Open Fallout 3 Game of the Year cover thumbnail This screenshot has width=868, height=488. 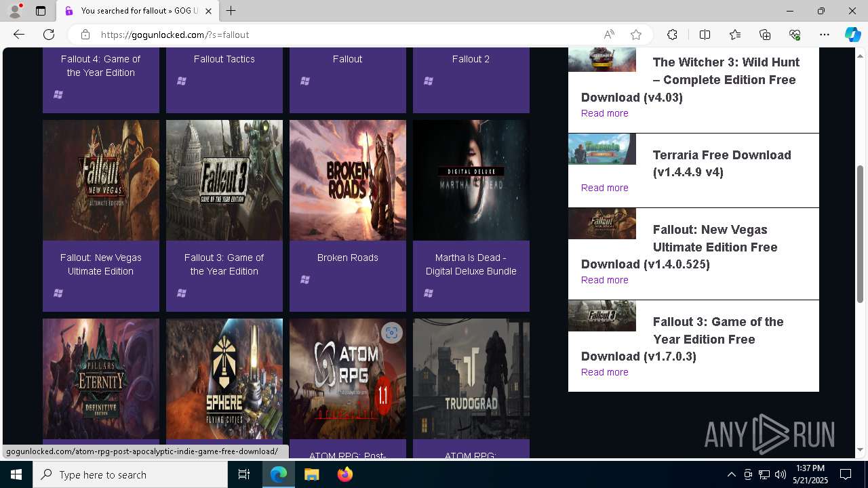224,180
